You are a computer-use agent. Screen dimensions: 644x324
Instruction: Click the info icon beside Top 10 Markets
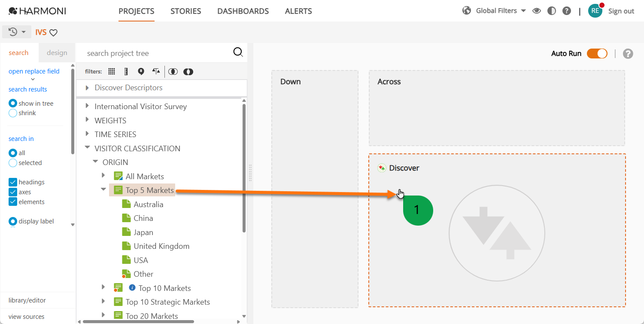[132, 287]
